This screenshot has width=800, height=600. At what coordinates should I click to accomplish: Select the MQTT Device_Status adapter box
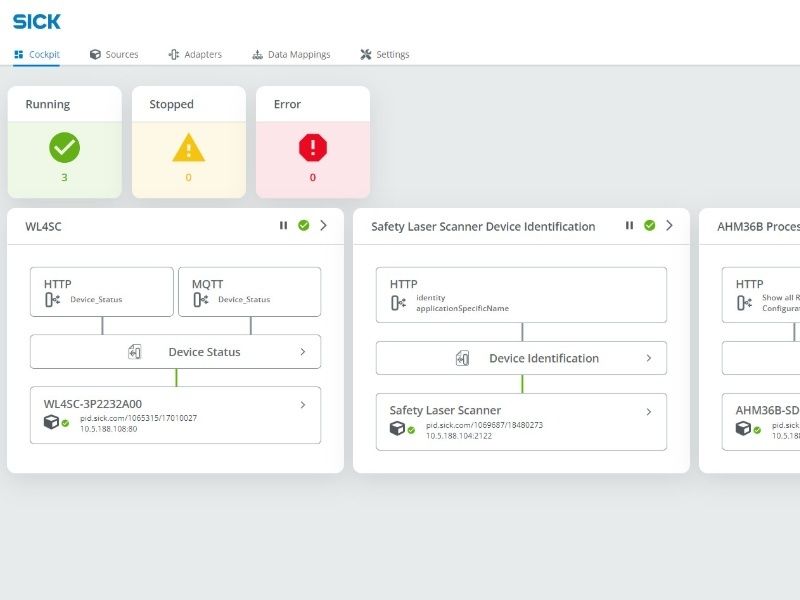[250, 292]
